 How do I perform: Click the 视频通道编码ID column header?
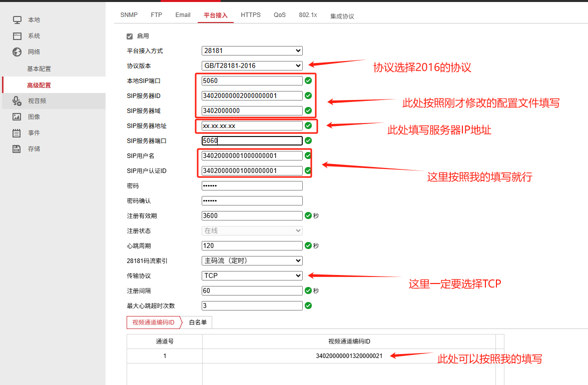pos(349,341)
